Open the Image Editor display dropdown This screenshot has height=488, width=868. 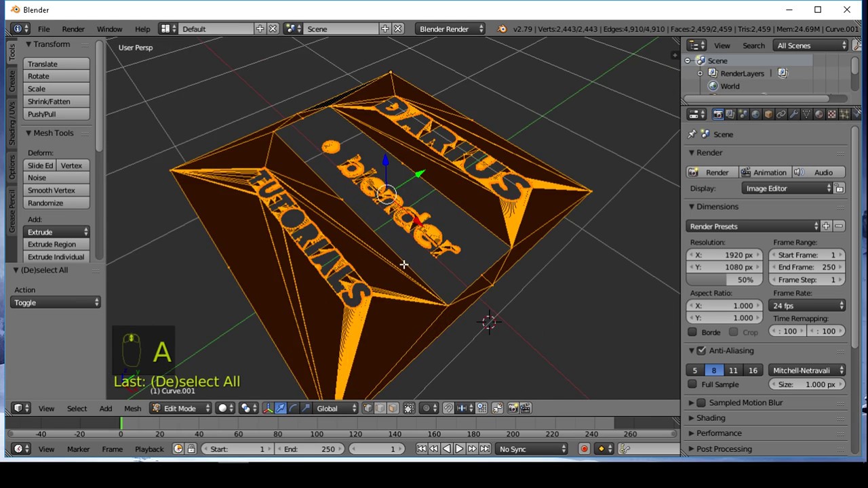tap(787, 188)
